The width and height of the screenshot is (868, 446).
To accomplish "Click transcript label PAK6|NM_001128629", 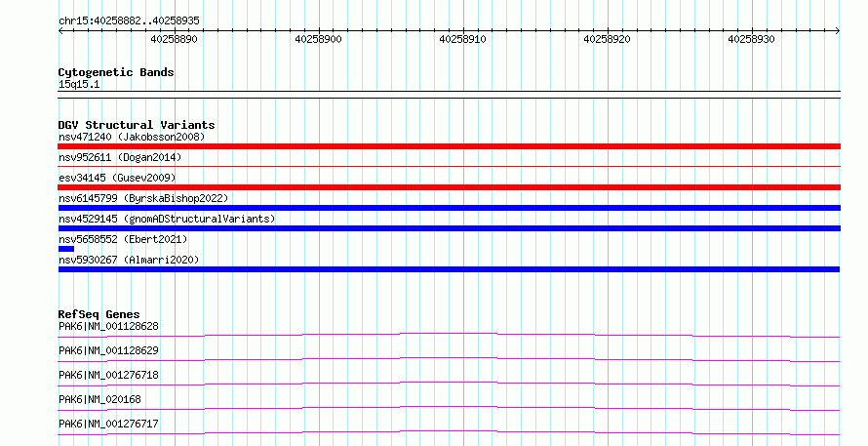I will (108, 350).
